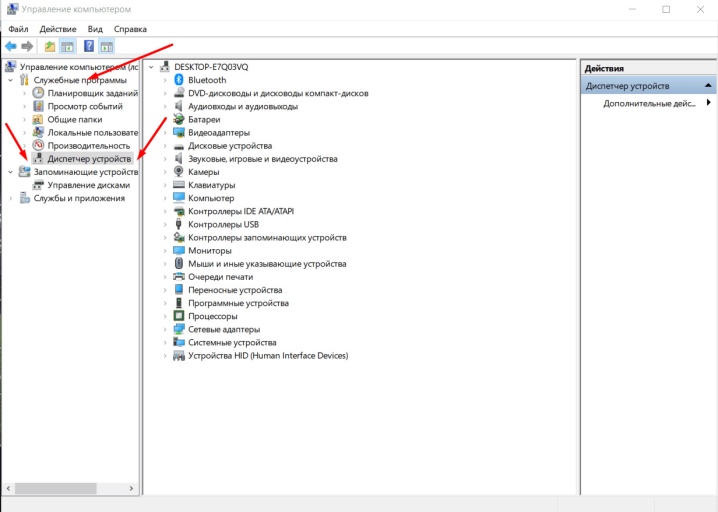Click the Мониторы monitor icon
Image resolution: width=718 pixels, height=512 pixels.
(x=179, y=251)
